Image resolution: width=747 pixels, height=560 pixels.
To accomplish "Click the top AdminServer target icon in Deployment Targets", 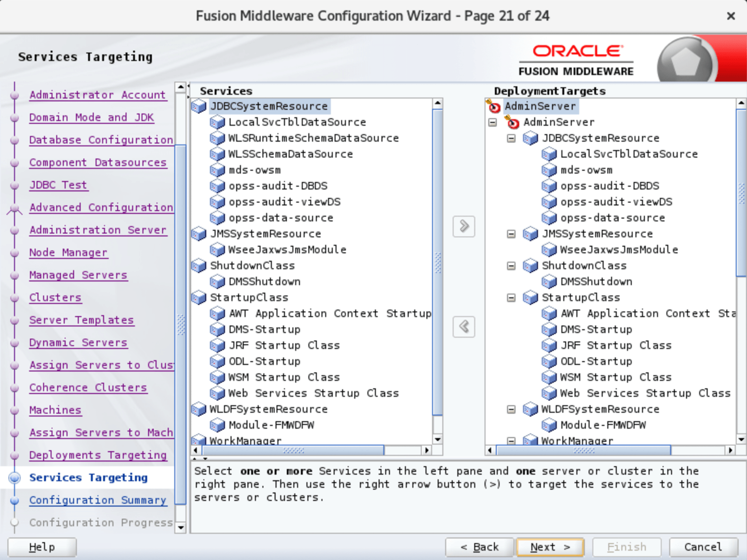I will pyautogui.click(x=494, y=106).
